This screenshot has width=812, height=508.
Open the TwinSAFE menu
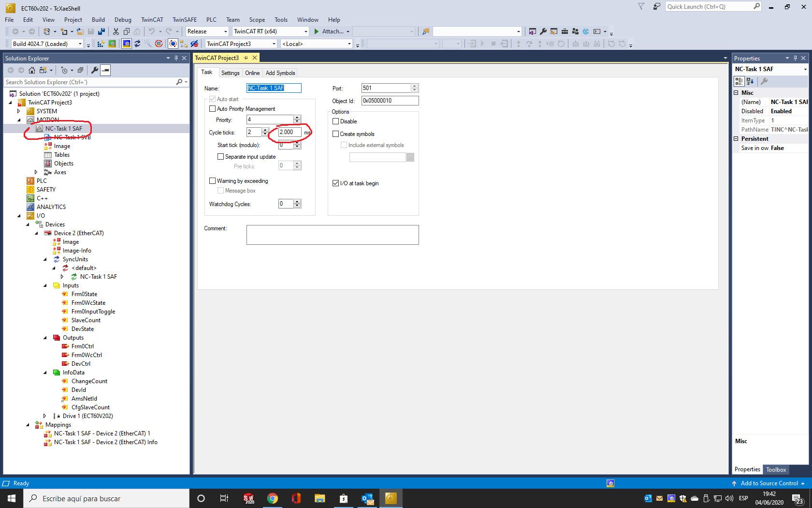tap(185, 20)
